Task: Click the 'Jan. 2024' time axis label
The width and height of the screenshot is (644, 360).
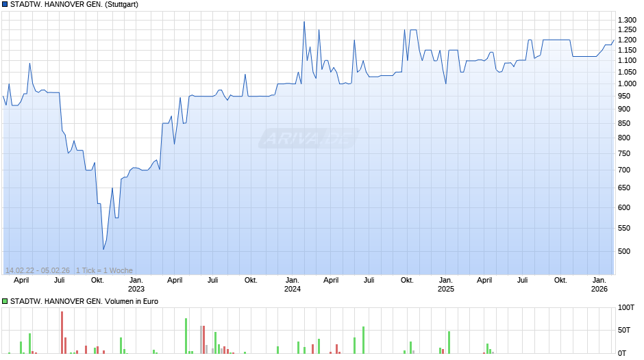Action: [293, 285]
